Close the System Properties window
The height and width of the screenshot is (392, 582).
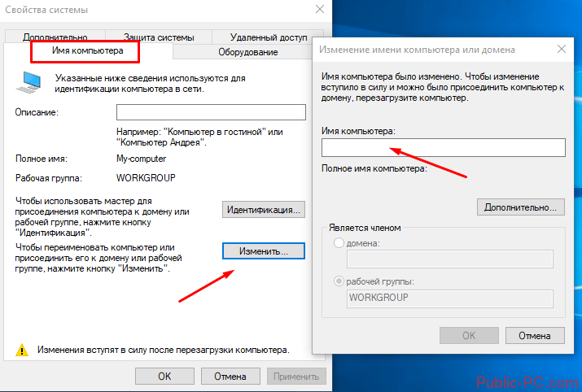320,9
